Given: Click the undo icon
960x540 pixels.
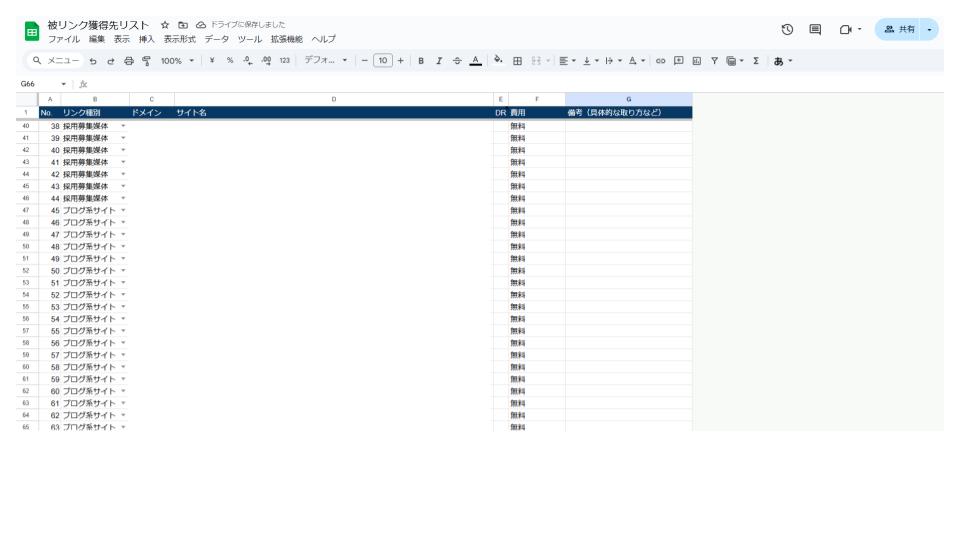Looking at the screenshot, I should [93, 61].
